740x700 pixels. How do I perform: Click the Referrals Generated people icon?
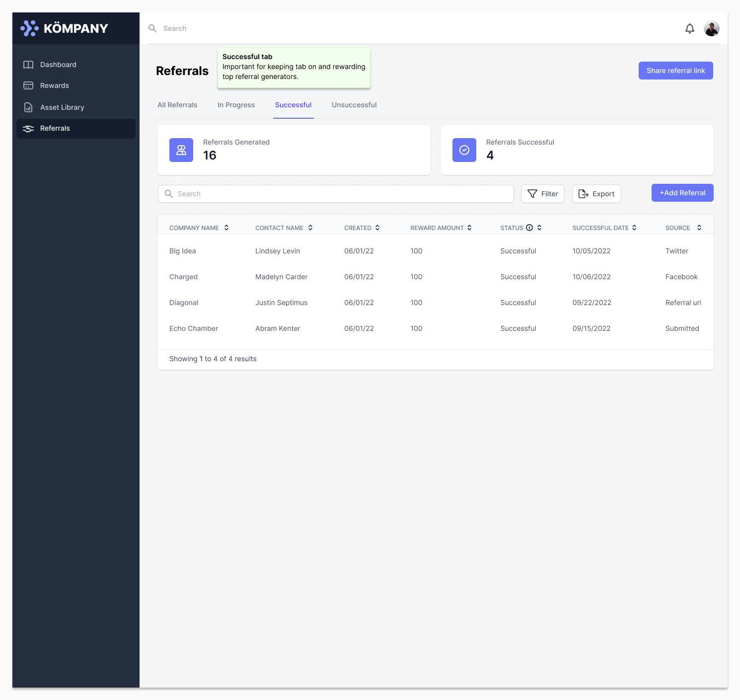point(181,150)
